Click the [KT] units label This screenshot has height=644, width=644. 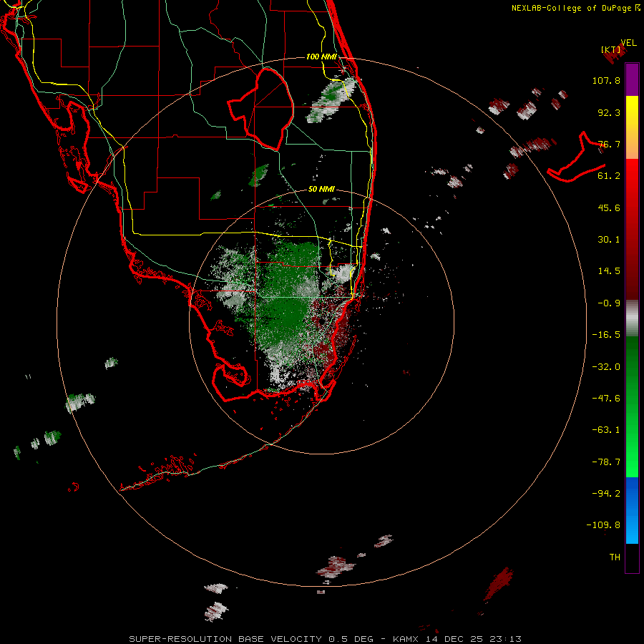point(611,49)
